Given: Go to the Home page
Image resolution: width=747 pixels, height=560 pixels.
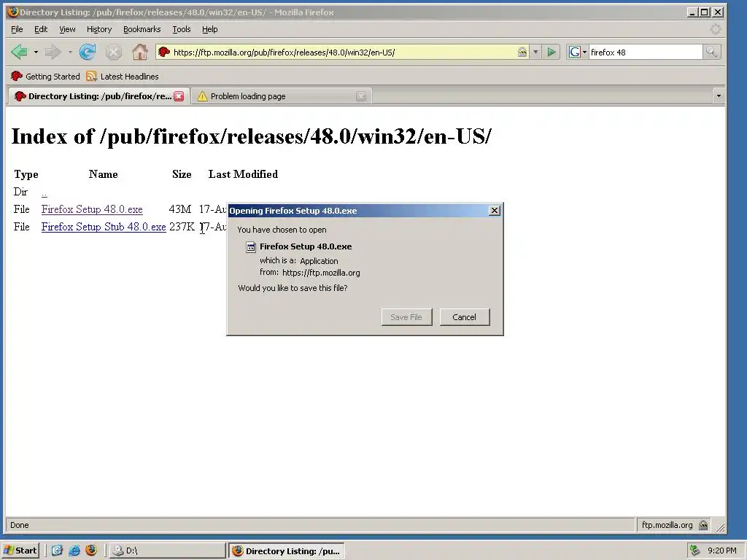Looking at the screenshot, I should [139, 52].
